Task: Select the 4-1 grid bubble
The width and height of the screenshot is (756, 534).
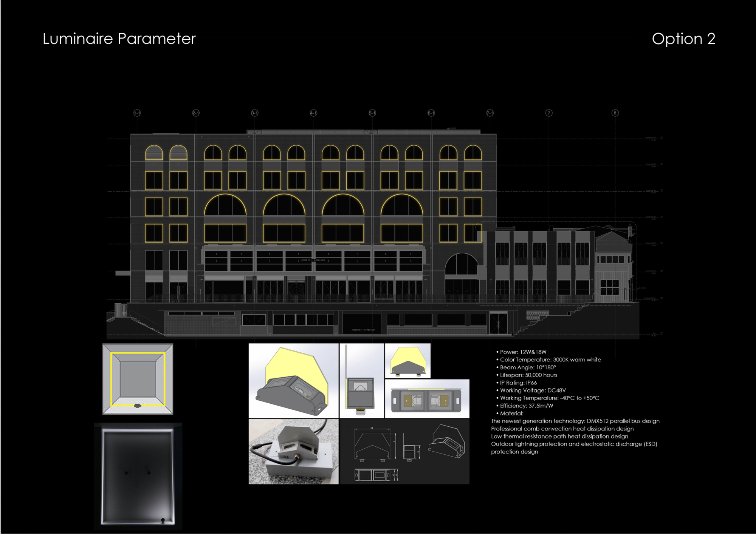Action: point(313,113)
